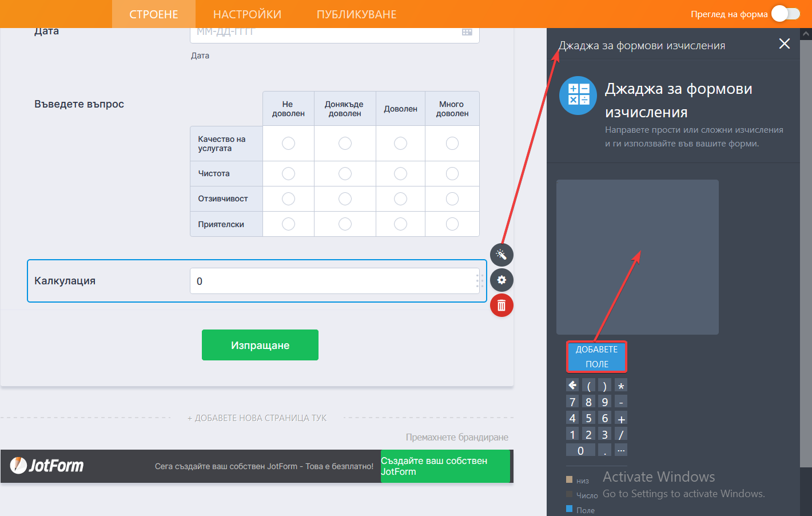Click the date picker calendar icon
812x516 pixels.
tap(467, 32)
